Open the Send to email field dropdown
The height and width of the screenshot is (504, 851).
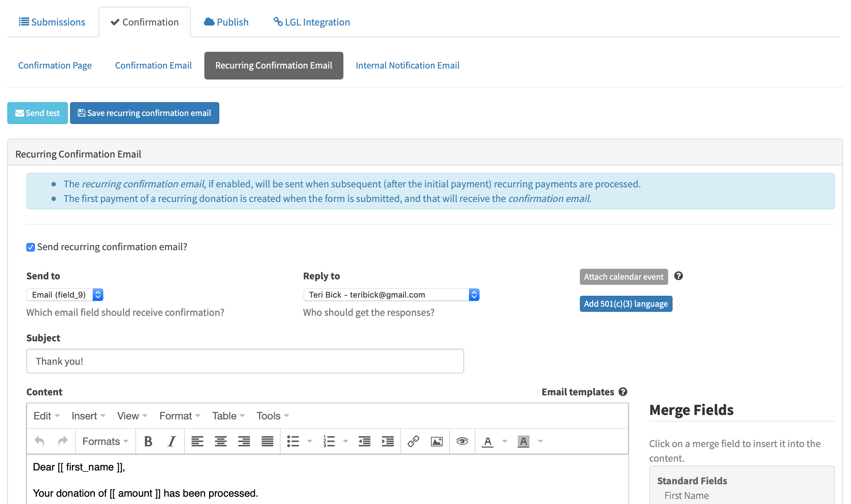tap(65, 295)
